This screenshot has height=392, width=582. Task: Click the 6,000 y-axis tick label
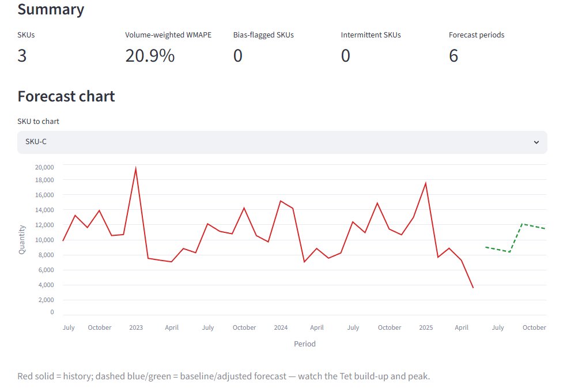tap(46, 270)
